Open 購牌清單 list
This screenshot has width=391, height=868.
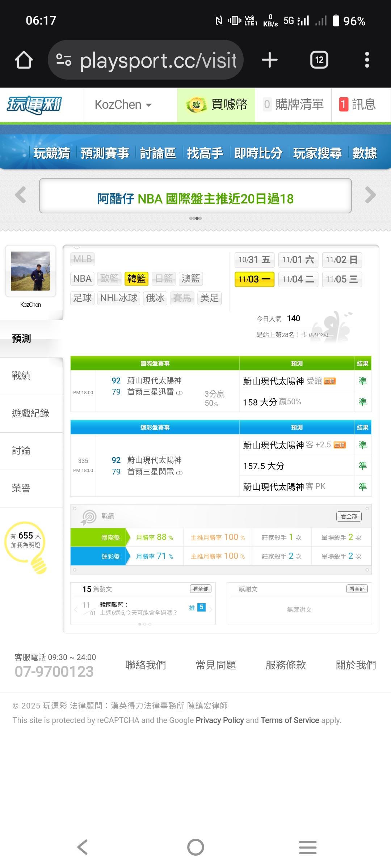tap(293, 105)
